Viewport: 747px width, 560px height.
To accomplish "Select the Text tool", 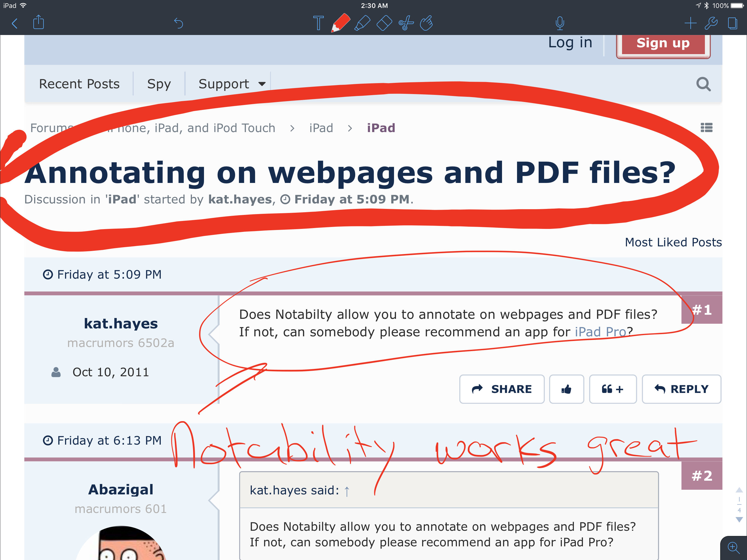I will pyautogui.click(x=318, y=23).
